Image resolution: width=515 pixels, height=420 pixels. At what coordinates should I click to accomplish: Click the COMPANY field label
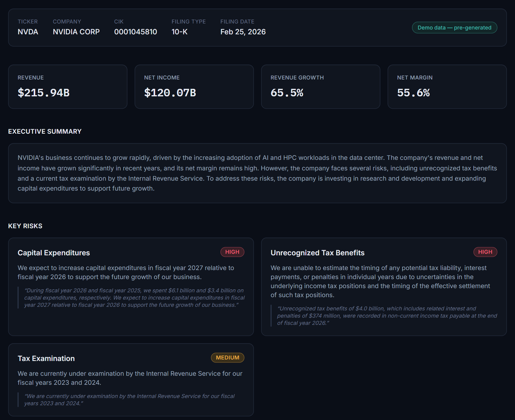(67, 22)
